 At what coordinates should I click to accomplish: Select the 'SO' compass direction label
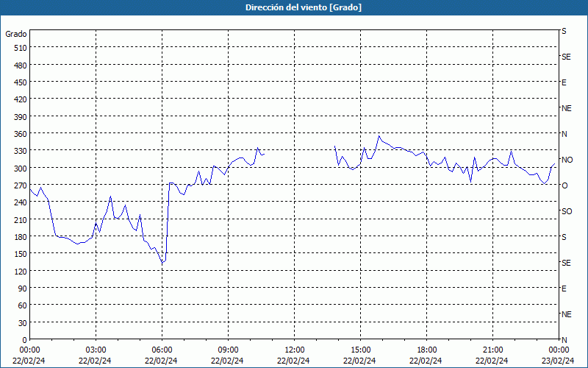tap(567, 212)
